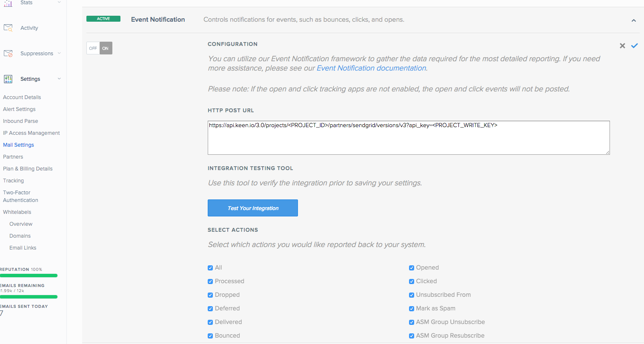Open Two-Factor Authentication settings

tap(20, 196)
